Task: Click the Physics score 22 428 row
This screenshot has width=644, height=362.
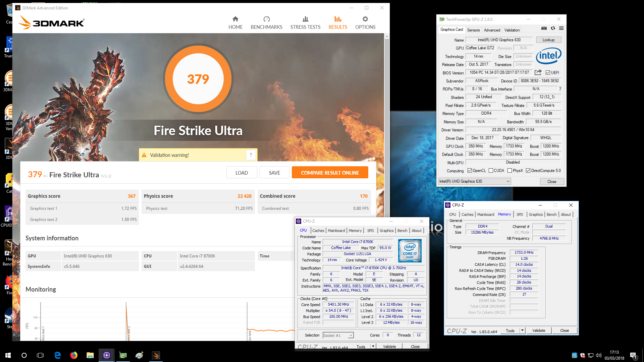Action: click(198, 196)
